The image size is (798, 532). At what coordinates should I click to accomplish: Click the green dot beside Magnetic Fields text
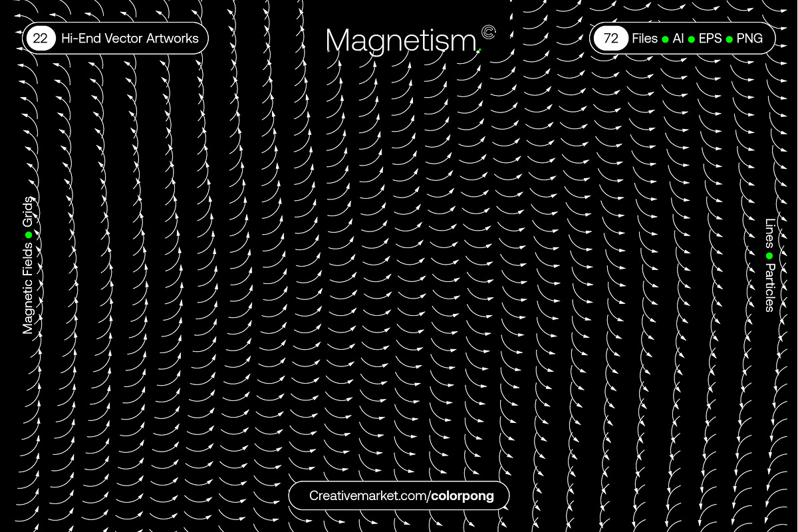click(x=28, y=233)
